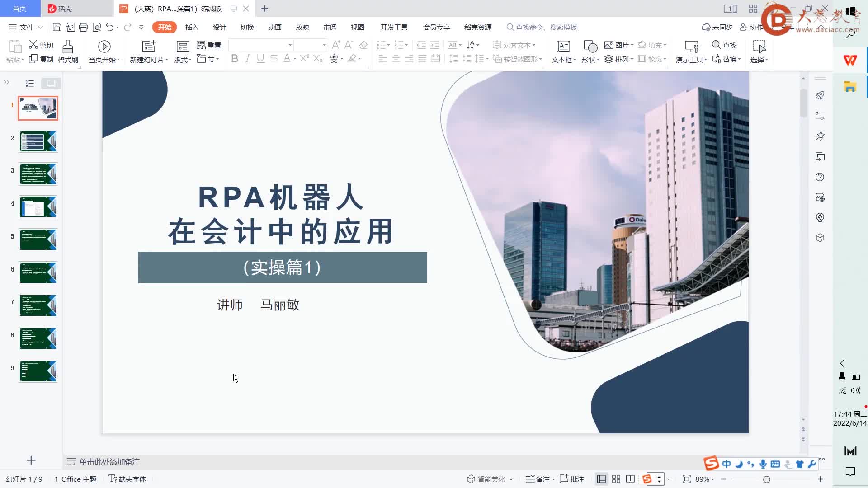
Task: Click the Shapes (形状) icon
Action: pos(590,47)
